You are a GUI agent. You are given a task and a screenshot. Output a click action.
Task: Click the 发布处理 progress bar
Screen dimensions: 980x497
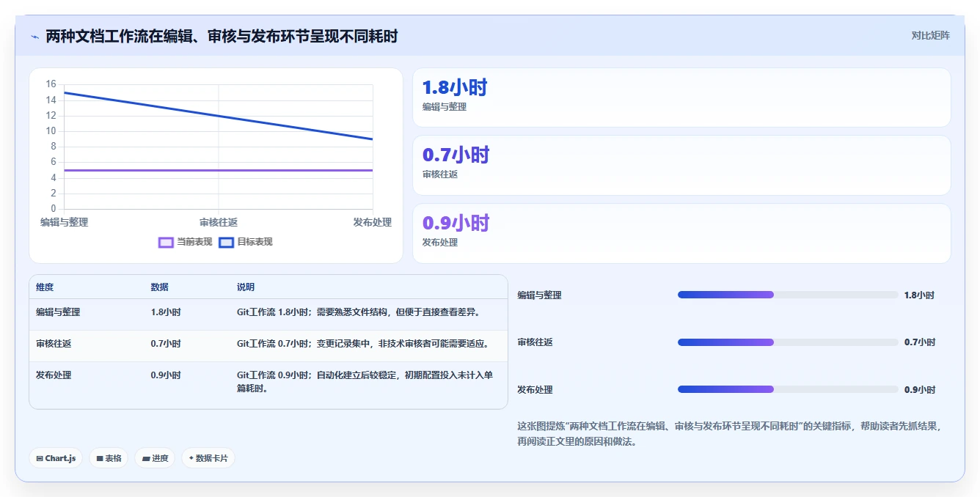788,389
